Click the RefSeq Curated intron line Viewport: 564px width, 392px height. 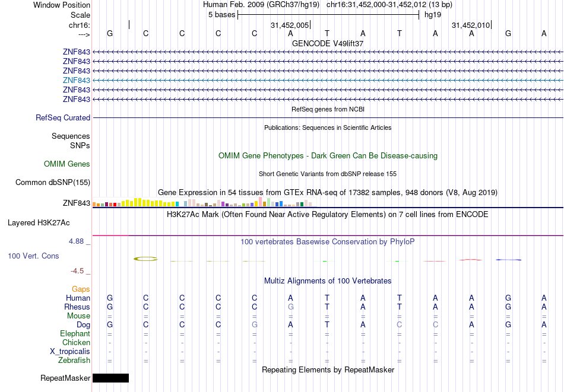click(x=328, y=118)
